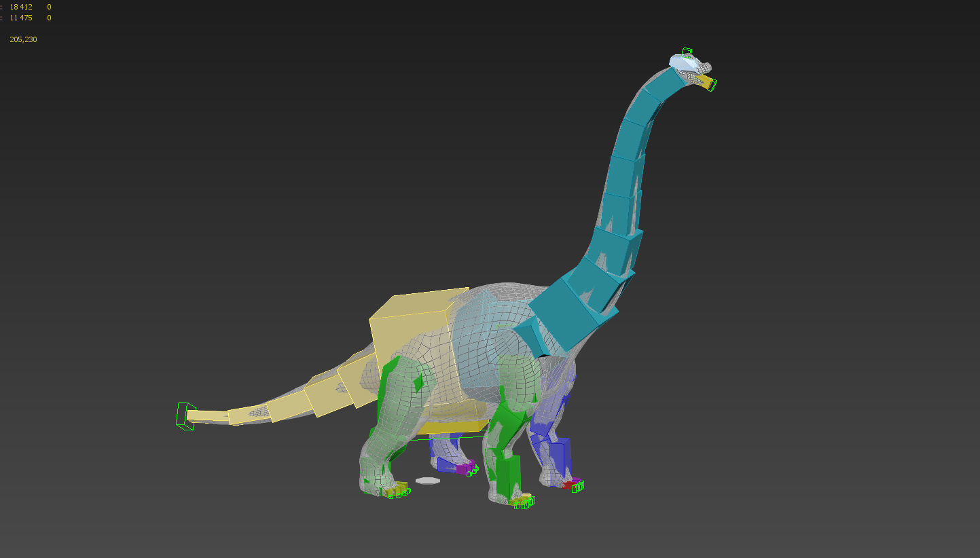Click the vertex count value 11 475
The image size is (980, 558).
click(x=21, y=18)
